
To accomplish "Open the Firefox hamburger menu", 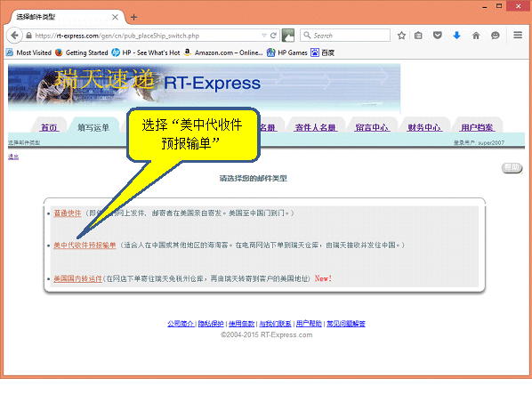I will click(518, 36).
